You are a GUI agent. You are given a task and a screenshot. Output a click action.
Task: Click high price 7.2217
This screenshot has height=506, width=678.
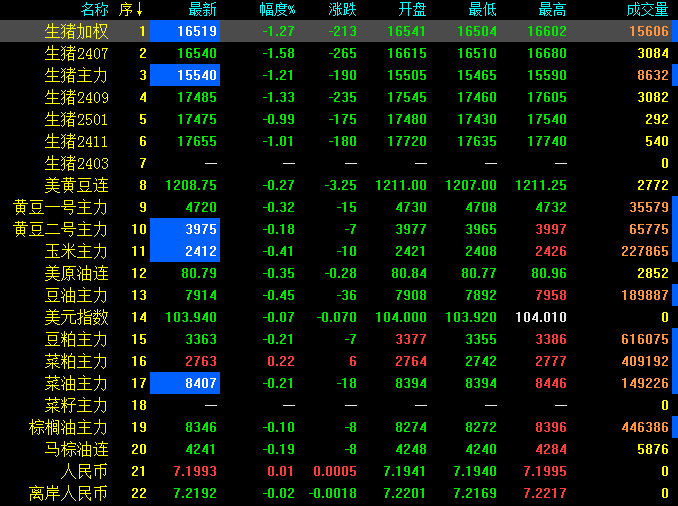(x=545, y=493)
